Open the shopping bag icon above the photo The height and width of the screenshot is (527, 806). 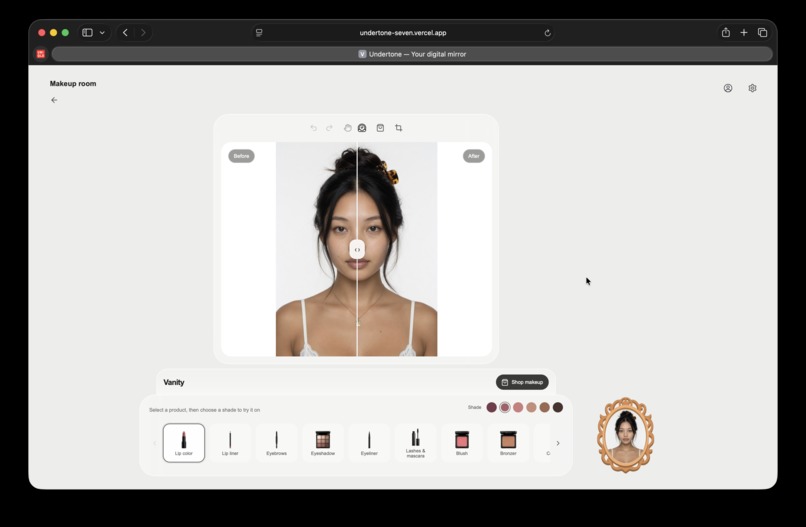point(380,128)
